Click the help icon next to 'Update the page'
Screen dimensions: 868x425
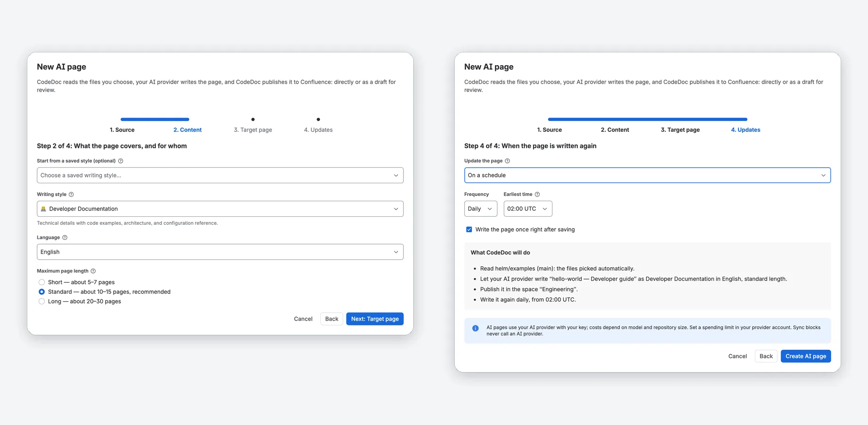tap(508, 161)
